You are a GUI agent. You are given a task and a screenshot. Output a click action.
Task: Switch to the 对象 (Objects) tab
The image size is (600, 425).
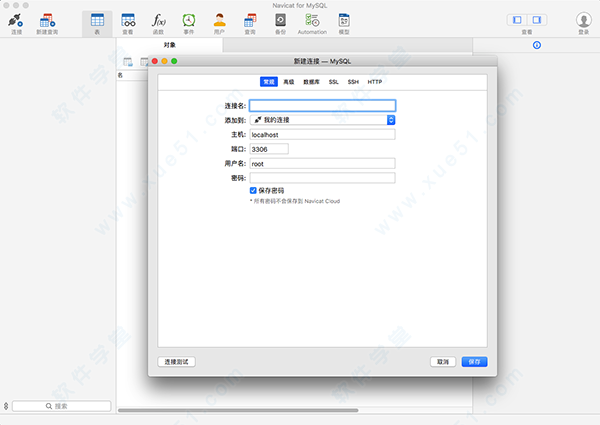pos(170,45)
